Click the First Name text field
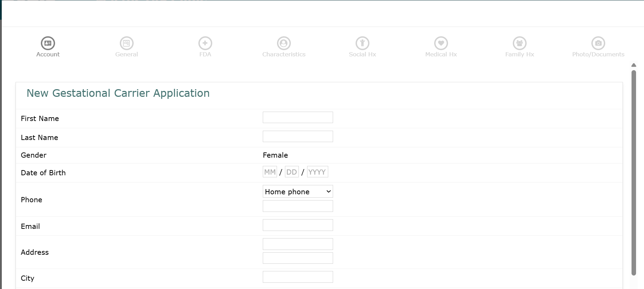The width and height of the screenshot is (644, 289). pyautogui.click(x=298, y=118)
